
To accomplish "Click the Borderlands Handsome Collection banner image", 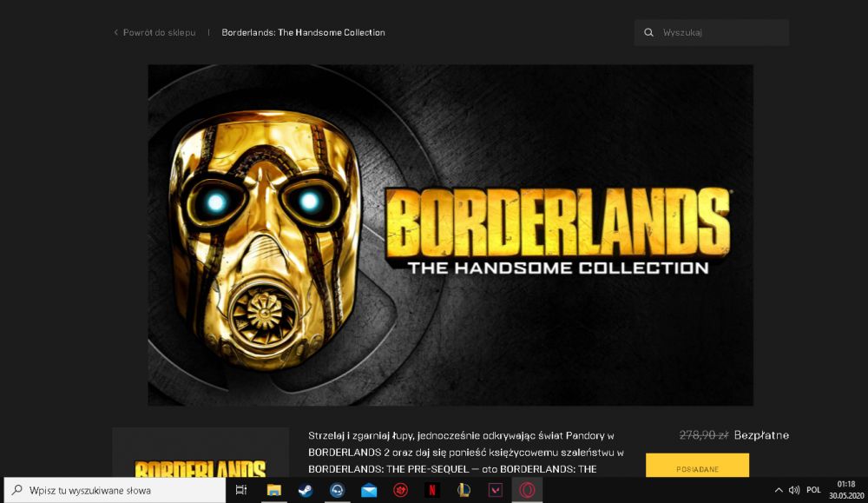I will 450,235.
